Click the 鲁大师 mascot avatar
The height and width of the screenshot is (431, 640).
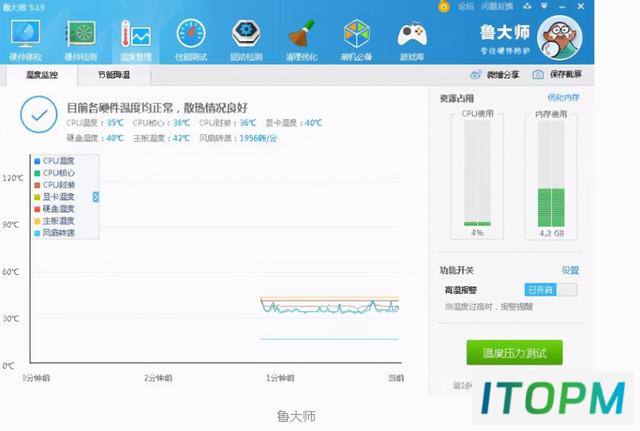(x=559, y=38)
